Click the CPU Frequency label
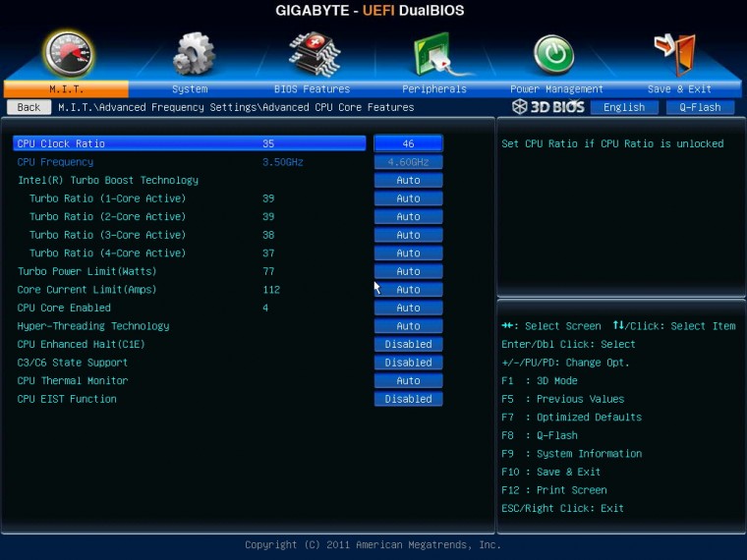This screenshot has width=747, height=560. (55, 162)
